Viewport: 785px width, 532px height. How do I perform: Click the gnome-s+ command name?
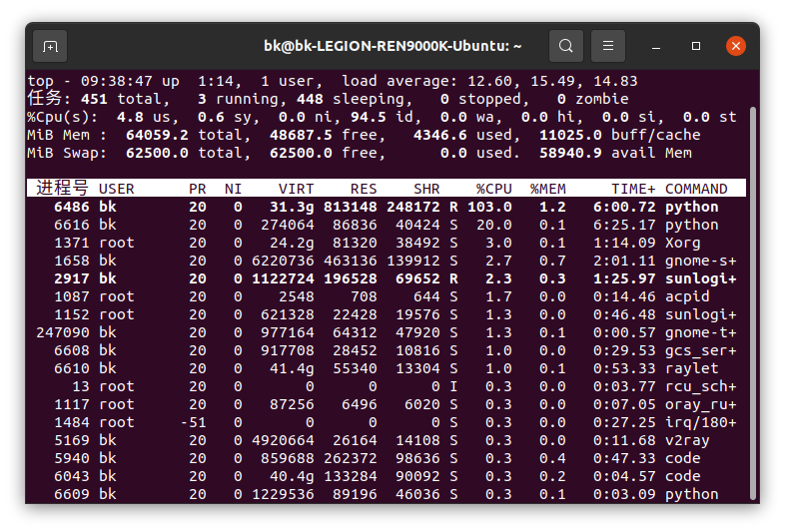[x=700, y=261]
